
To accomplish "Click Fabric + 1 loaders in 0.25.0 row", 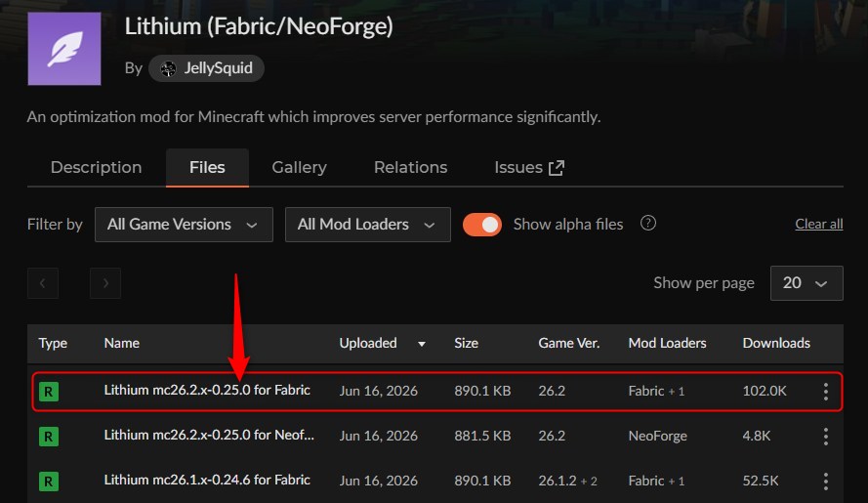I will [656, 391].
